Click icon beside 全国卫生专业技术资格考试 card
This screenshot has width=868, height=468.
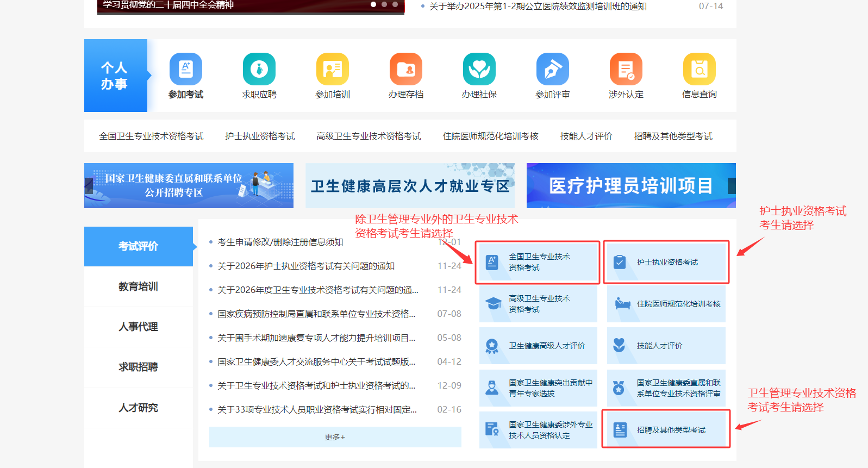click(492, 262)
